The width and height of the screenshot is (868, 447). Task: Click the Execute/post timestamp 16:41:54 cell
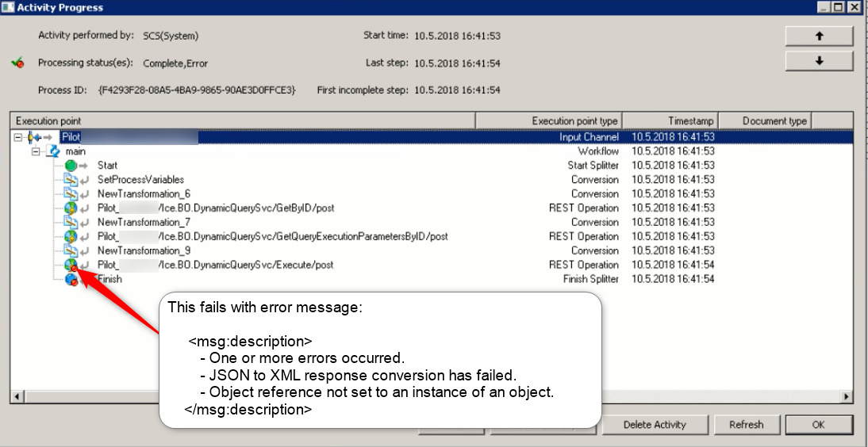(673, 265)
